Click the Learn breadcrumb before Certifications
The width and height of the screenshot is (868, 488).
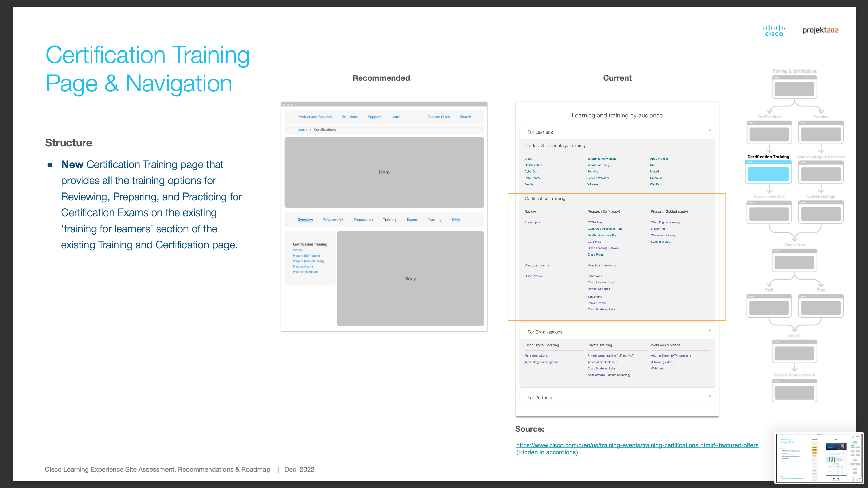[302, 130]
